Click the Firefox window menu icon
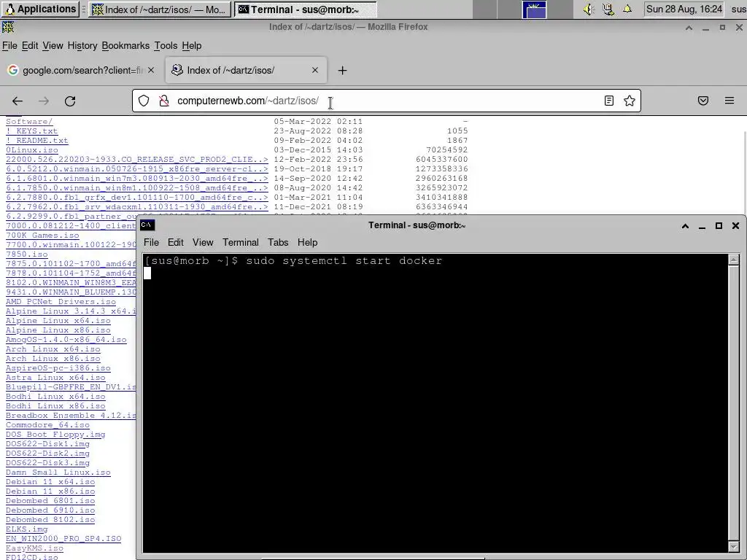This screenshot has width=747, height=560. [x=8, y=27]
